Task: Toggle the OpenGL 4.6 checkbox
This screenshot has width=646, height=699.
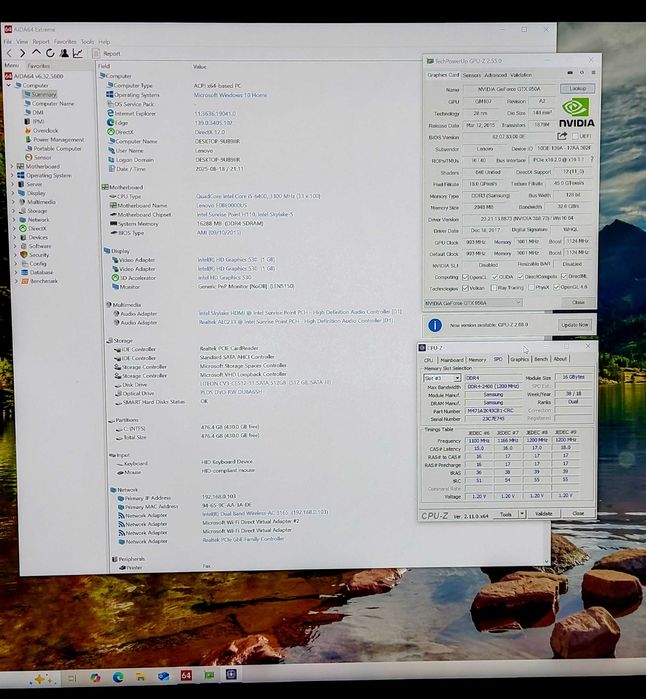Action: click(556, 288)
